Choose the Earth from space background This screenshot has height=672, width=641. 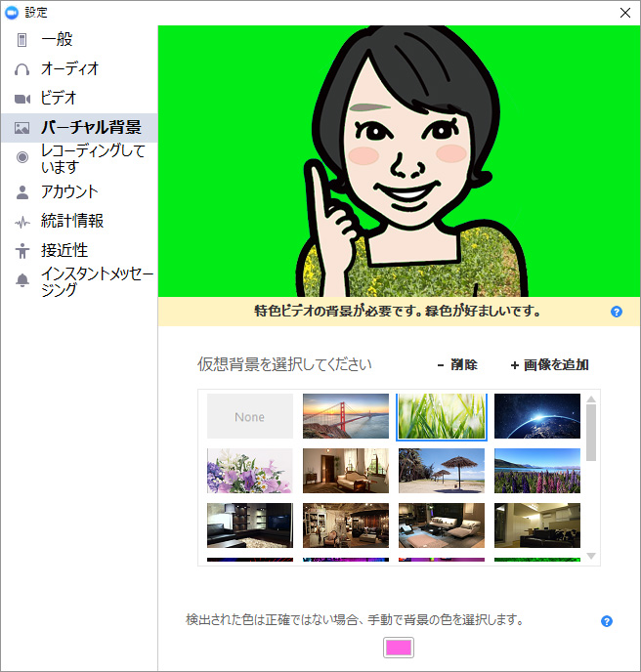pyautogui.click(x=536, y=417)
